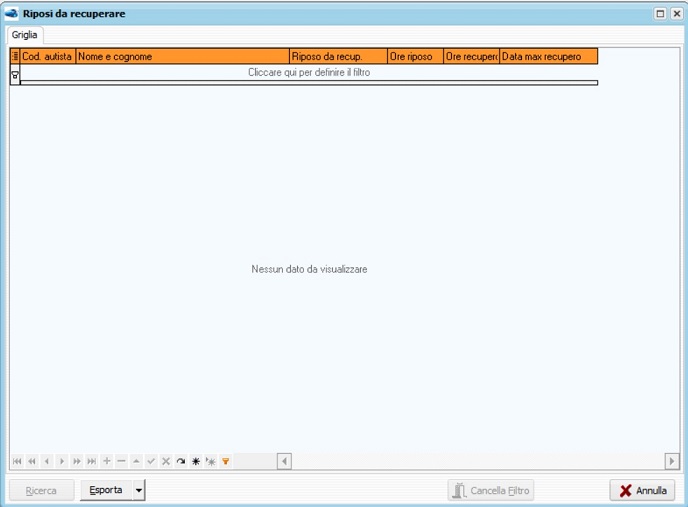
Task: Go to first record navigator icon
Action: click(x=17, y=461)
